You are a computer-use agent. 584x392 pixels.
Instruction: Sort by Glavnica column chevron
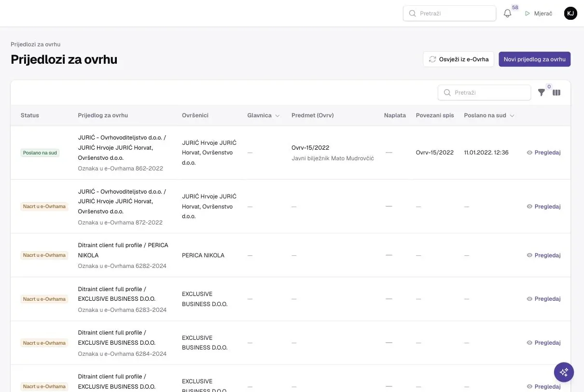click(x=277, y=116)
